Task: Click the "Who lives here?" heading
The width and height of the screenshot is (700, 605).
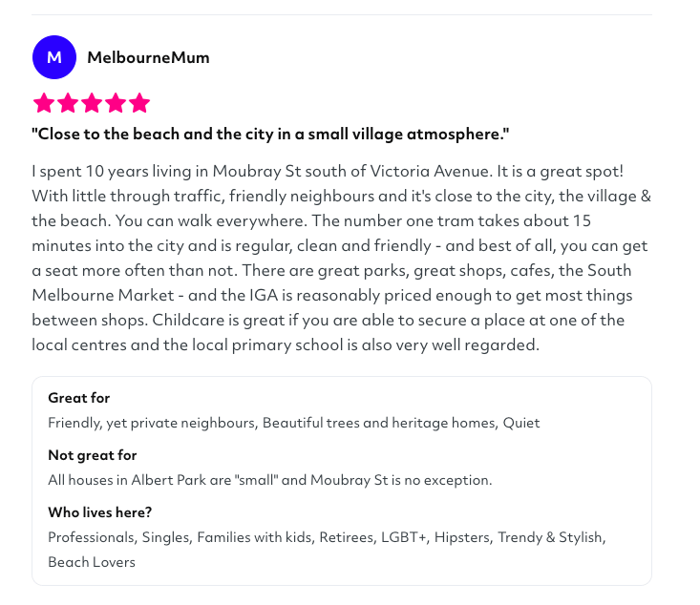Action: coord(100,512)
